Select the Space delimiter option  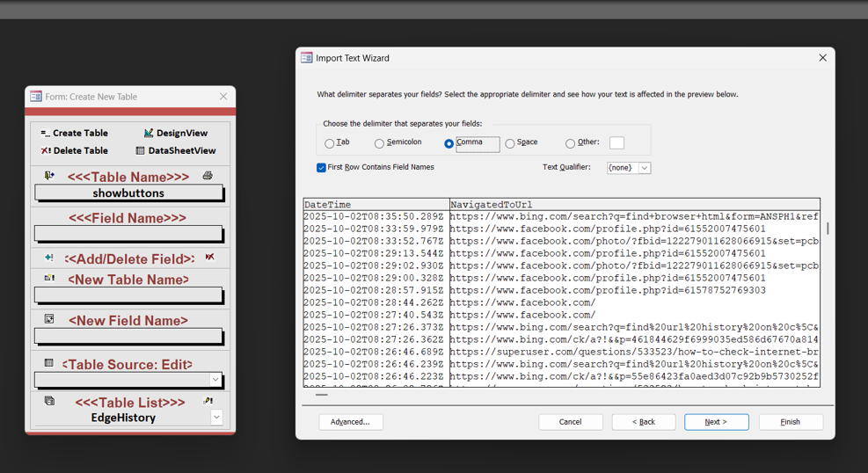510,144
